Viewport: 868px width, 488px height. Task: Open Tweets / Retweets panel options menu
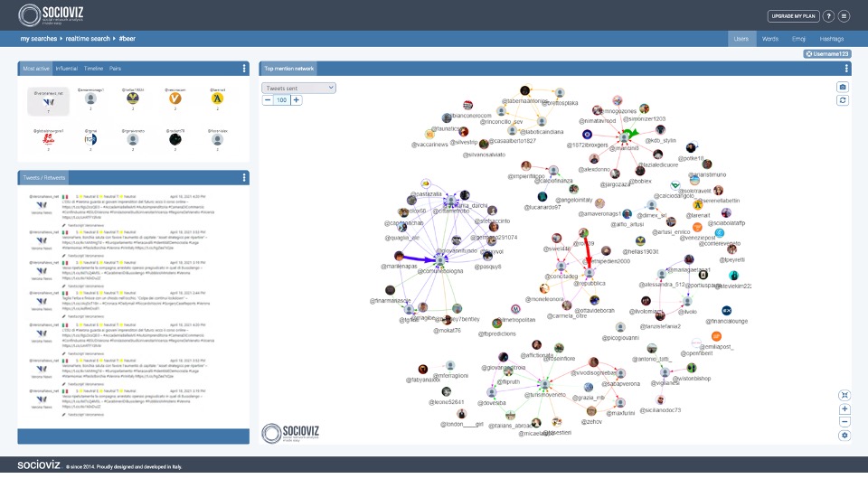[243, 177]
